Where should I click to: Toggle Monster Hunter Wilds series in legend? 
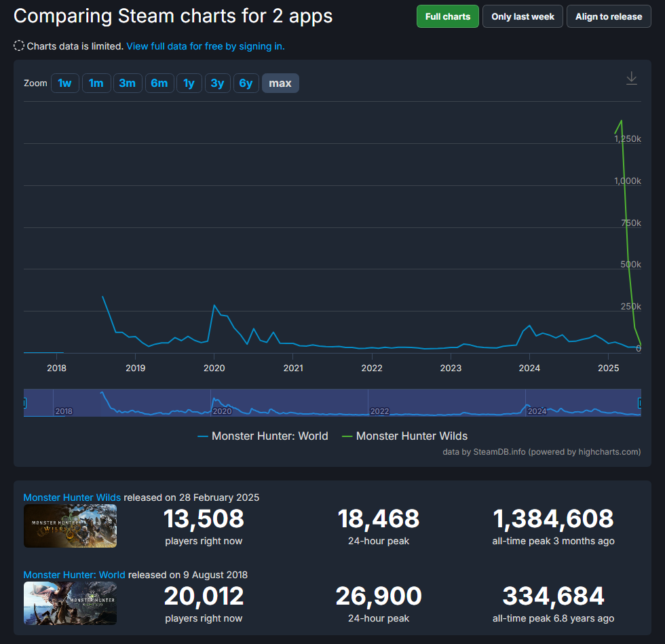click(x=404, y=436)
